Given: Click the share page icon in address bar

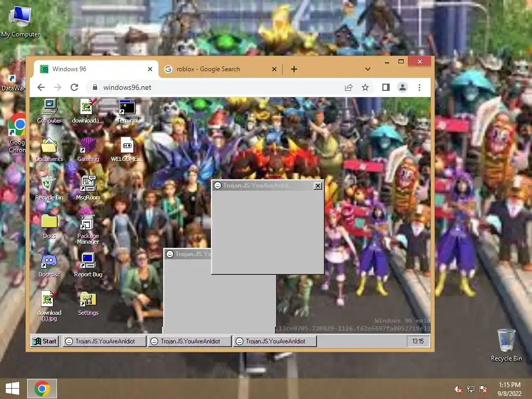Looking at the screenshot, I should (349, 87).
